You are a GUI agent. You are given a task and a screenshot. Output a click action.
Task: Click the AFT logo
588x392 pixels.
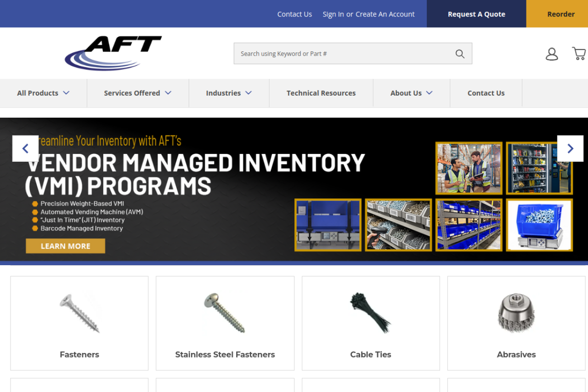coord(113,53)
